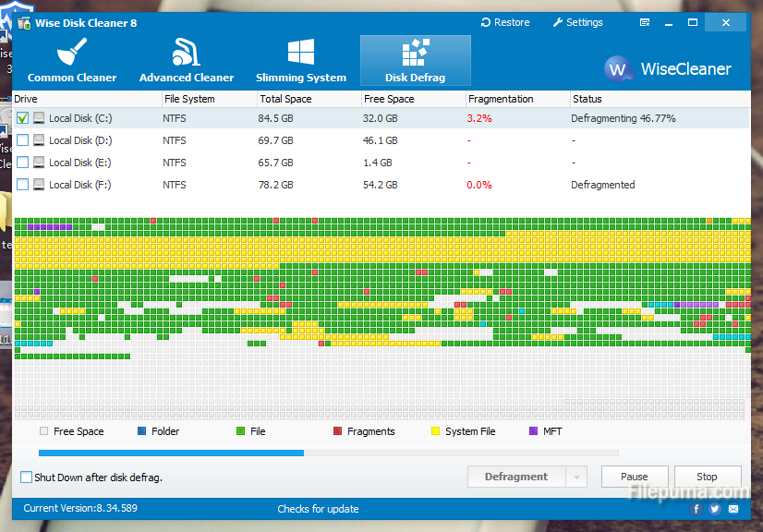Image resolution: width=763 pixels, height=532 pixels.
Task: Switch to Slimming System tab
Action: [x=301, y=61]
